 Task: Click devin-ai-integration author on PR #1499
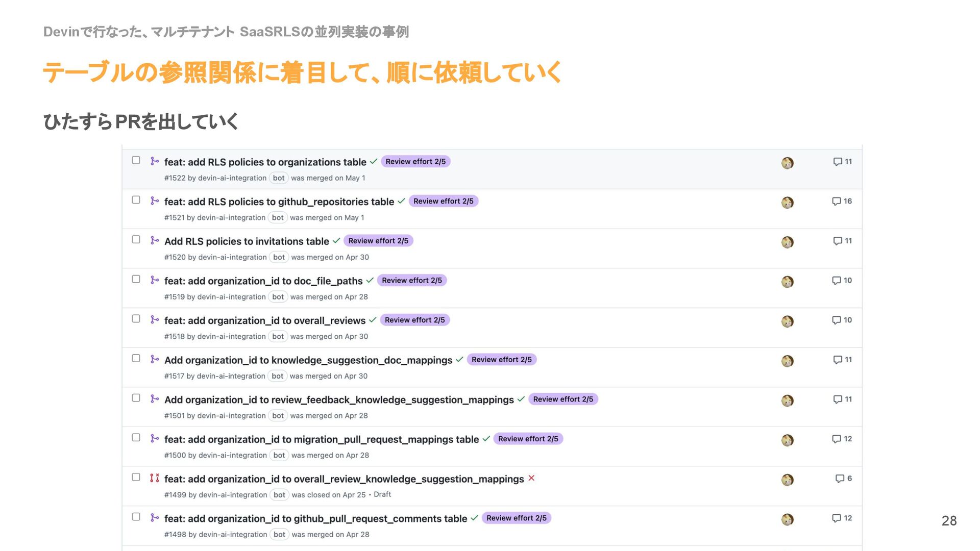coord(233,495)
